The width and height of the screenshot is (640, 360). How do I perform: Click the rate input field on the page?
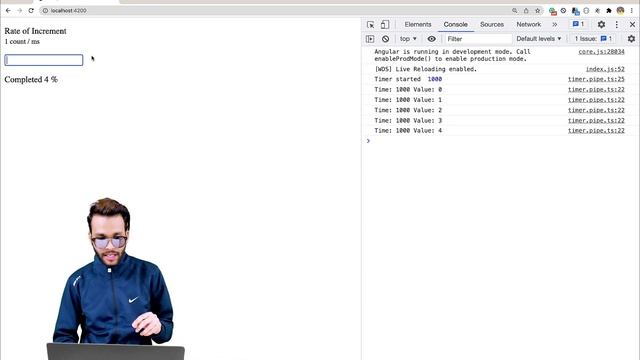click(x=44, y=60)
